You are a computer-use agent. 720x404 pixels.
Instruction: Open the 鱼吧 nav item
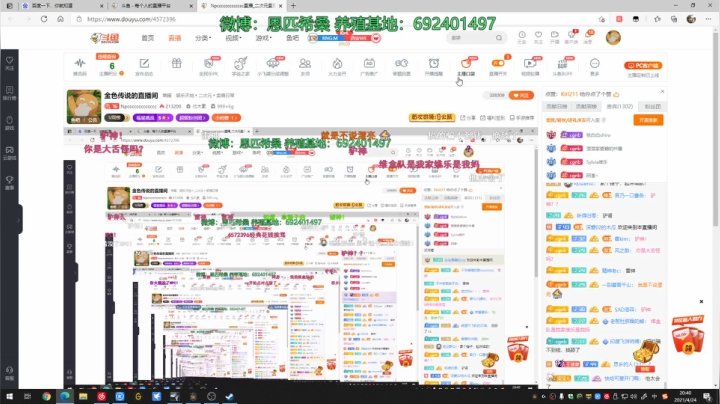pyautogui.click(x=292, y=38)
